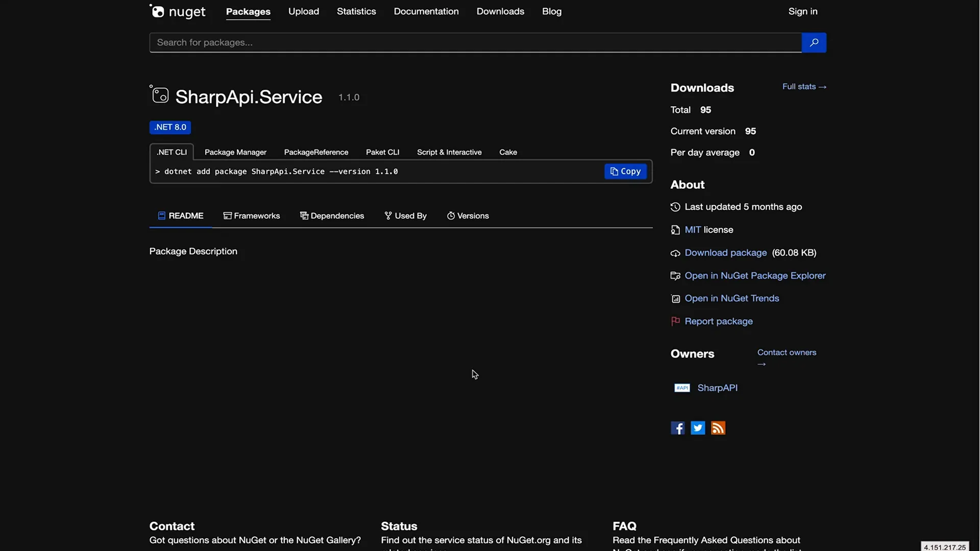
Task: Switch to the README tab
Action: coord(181,216)
